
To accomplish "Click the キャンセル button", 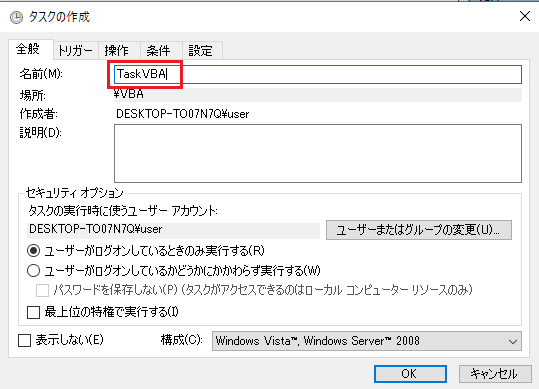I will tap(495, 374).
